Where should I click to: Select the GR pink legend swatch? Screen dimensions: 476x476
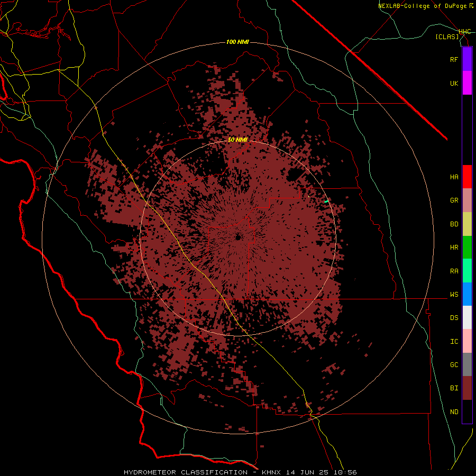(467, 200)
